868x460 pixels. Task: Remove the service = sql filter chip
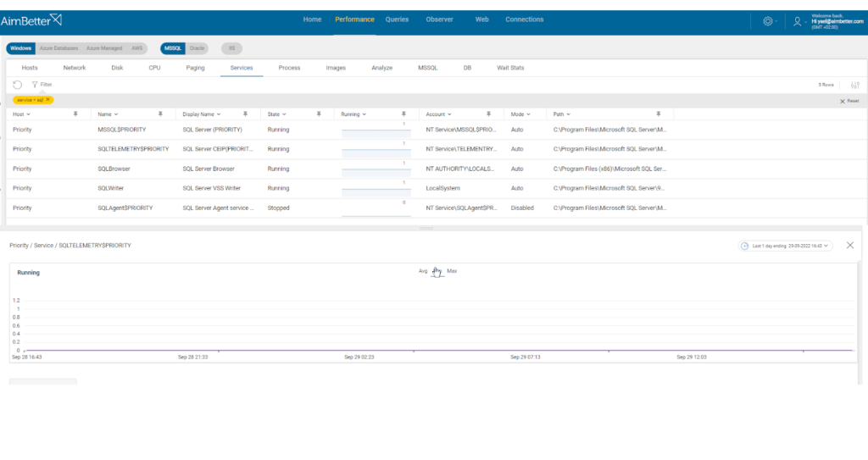point(48,100)
